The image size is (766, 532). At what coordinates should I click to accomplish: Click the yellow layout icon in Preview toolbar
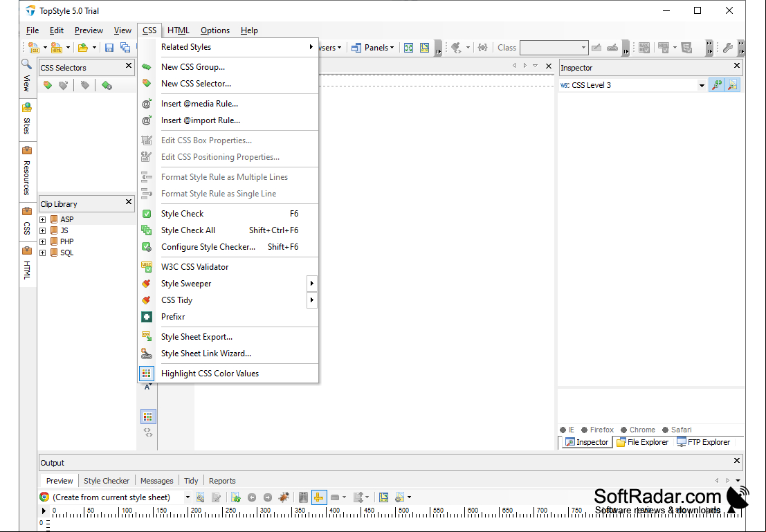click(x=384, y=497)
